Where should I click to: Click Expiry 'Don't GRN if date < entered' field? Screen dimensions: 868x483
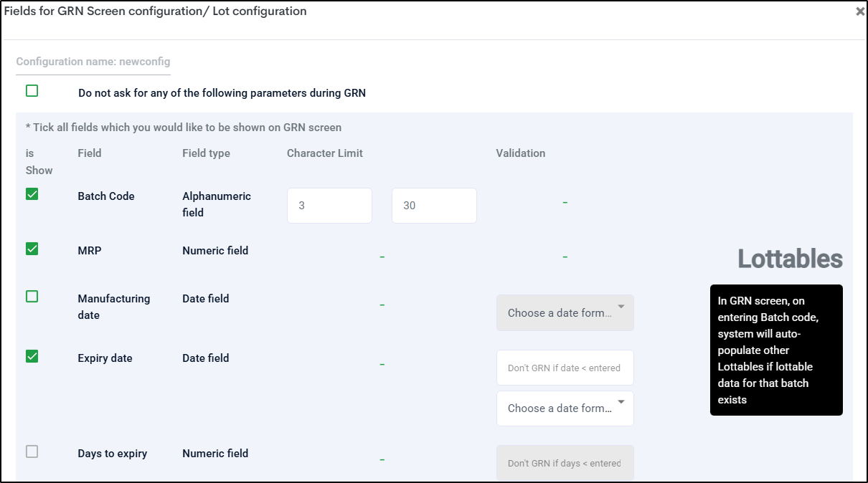tap(565, 368)
